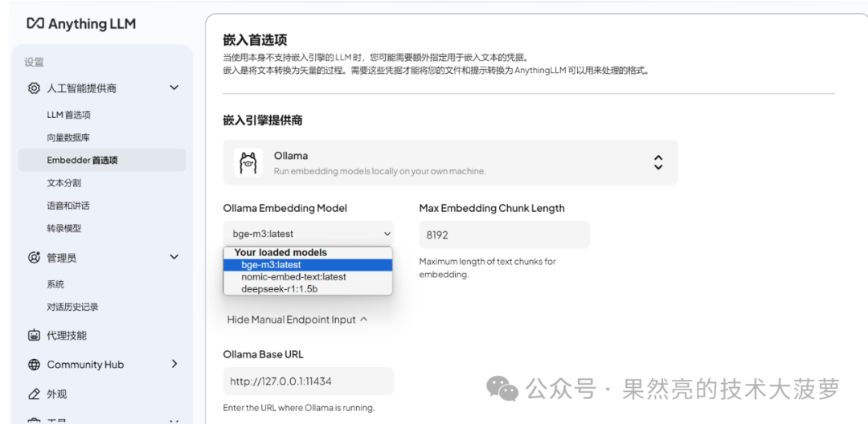Select the bge-m3:latest model option
This screenshot has width=868, height=424.
[x=308, y=265]
